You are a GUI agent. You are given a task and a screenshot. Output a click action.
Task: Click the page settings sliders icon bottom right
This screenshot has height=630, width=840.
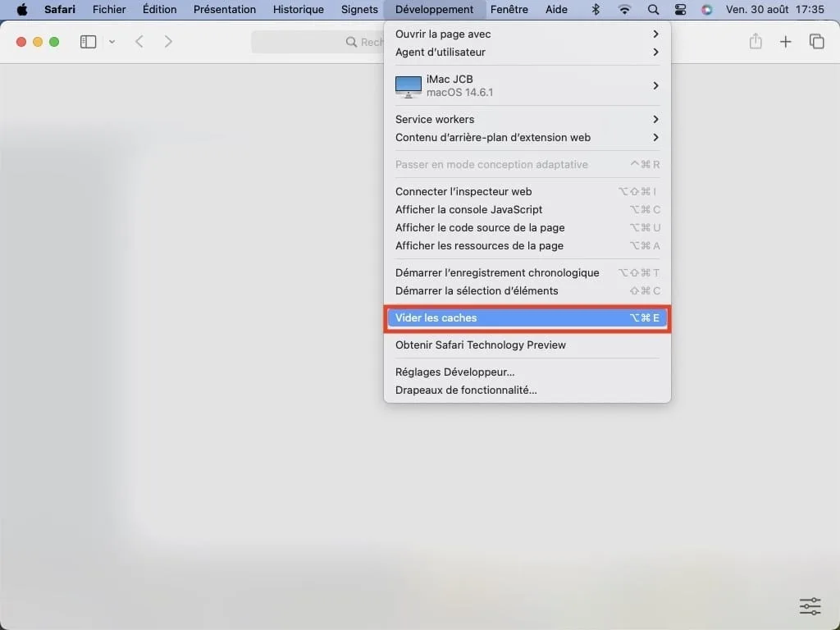pos(810,606)
